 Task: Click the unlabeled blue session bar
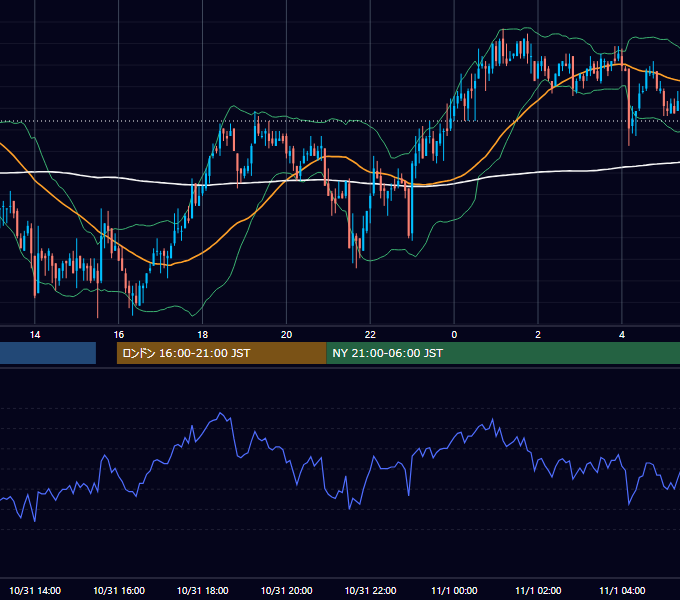coord(48,353)
